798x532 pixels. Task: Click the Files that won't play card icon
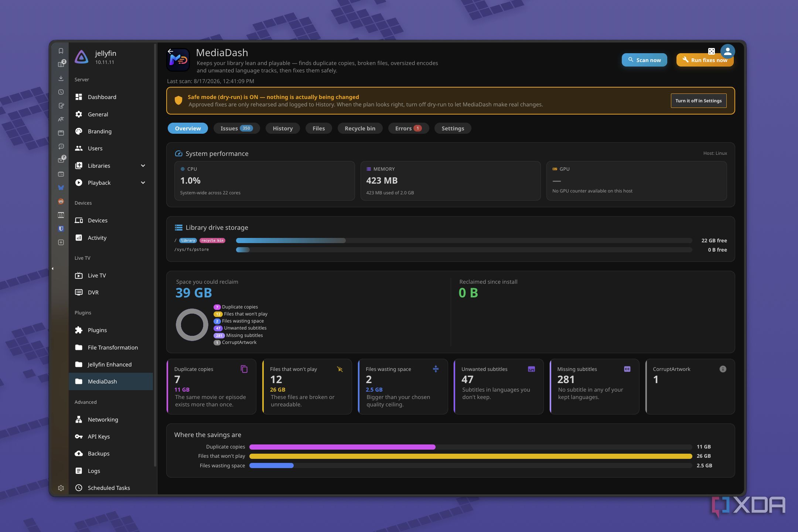(x=340, y=369)
